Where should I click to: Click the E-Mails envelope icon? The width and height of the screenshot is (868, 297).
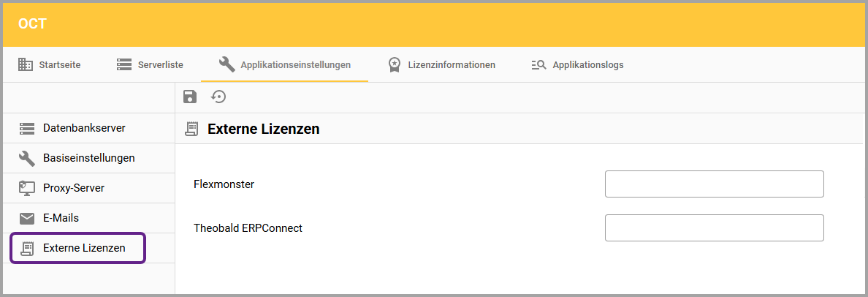[27, 218]
